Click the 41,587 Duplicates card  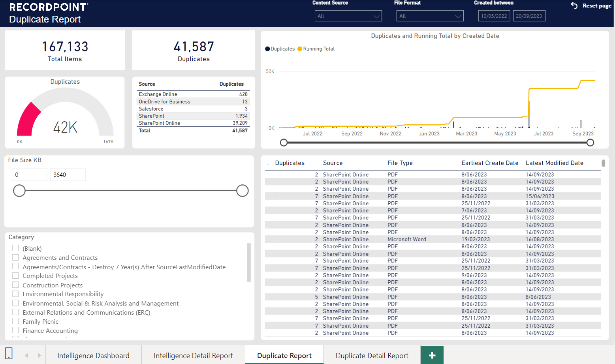pos(194,51)
